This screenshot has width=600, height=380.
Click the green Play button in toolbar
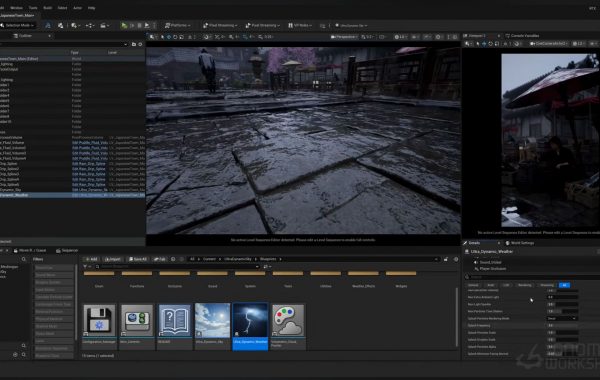point(124,25)
